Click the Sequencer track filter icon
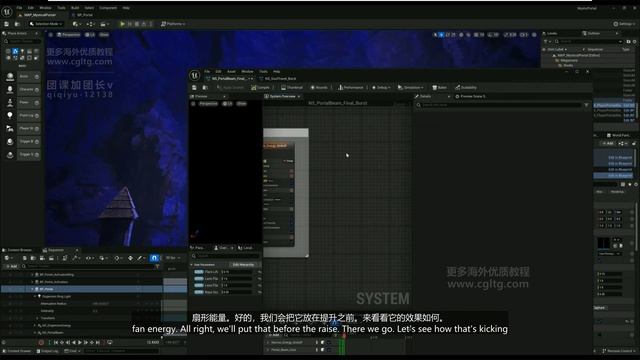The height and width of the screenshot is (360, 640). 158,266
